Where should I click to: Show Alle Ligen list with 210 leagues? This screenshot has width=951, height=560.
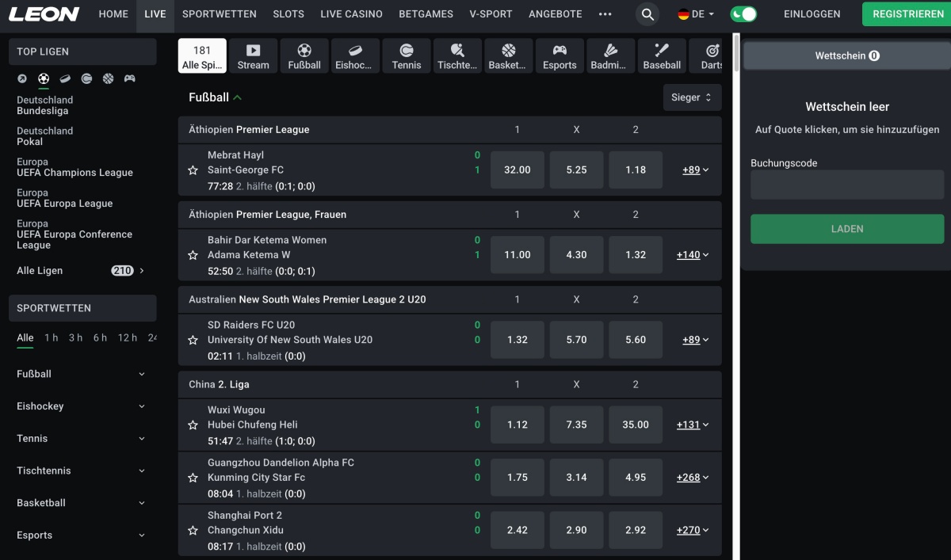pyautogui.click(x=81, y=271)
